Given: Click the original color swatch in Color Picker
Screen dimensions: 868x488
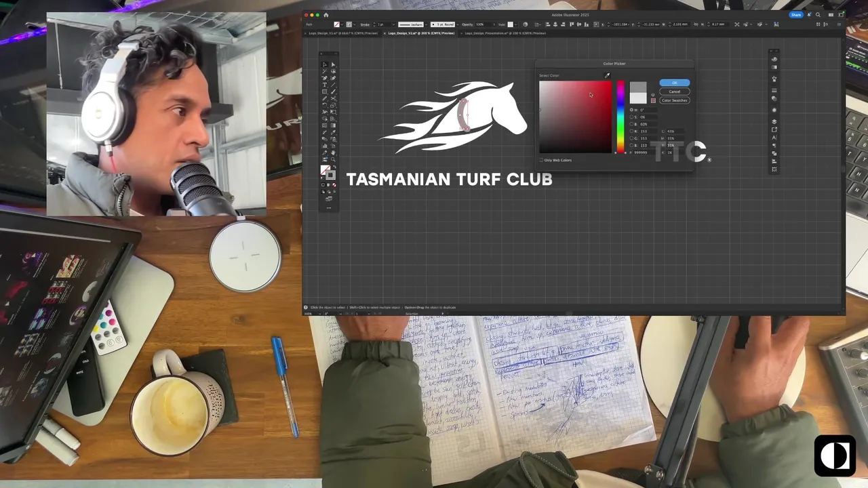Looking at the screenshot, I should click(x=638, y=98).
